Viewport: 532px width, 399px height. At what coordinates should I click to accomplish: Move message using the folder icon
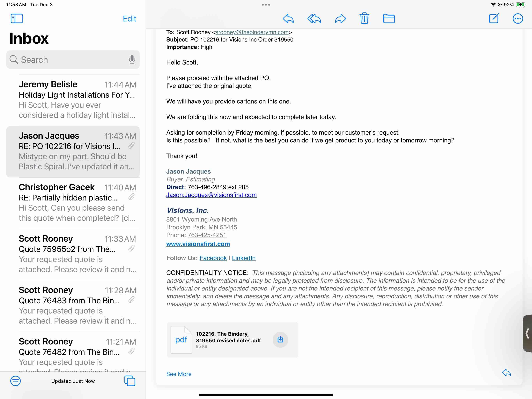click(389, 19)
